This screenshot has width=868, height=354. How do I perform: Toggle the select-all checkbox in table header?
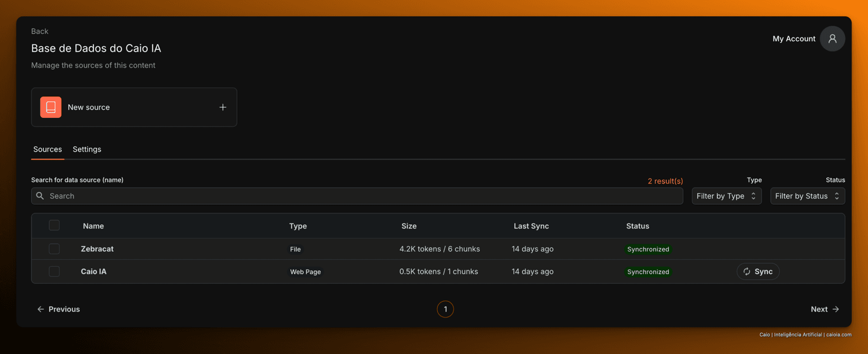pos(54,225)
